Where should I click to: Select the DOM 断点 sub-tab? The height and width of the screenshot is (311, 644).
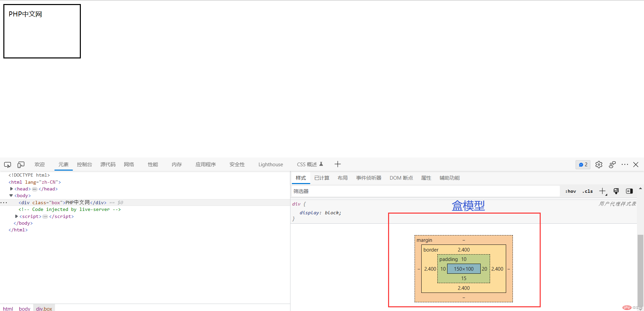(x=401, y=178)
